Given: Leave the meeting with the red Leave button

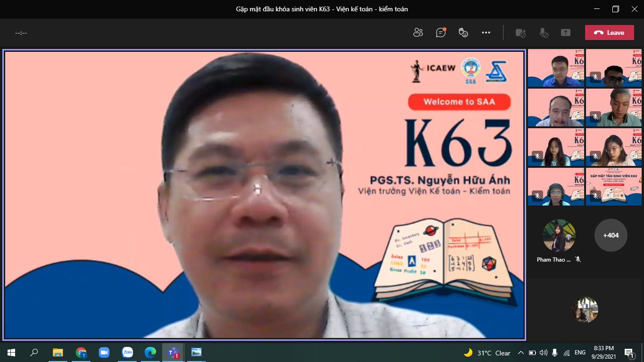Looking at the screenshot, I should click(609, 33).
